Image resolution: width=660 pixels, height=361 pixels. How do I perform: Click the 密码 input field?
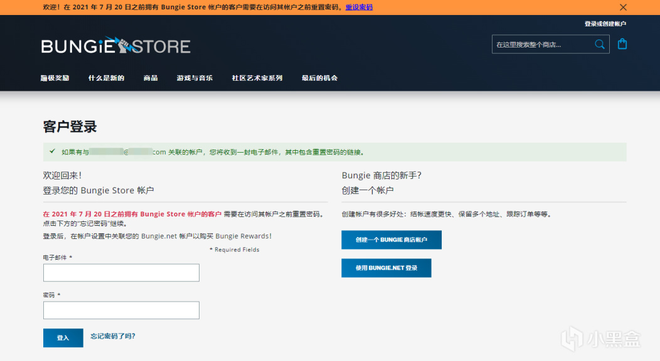(x=121, y=310)
